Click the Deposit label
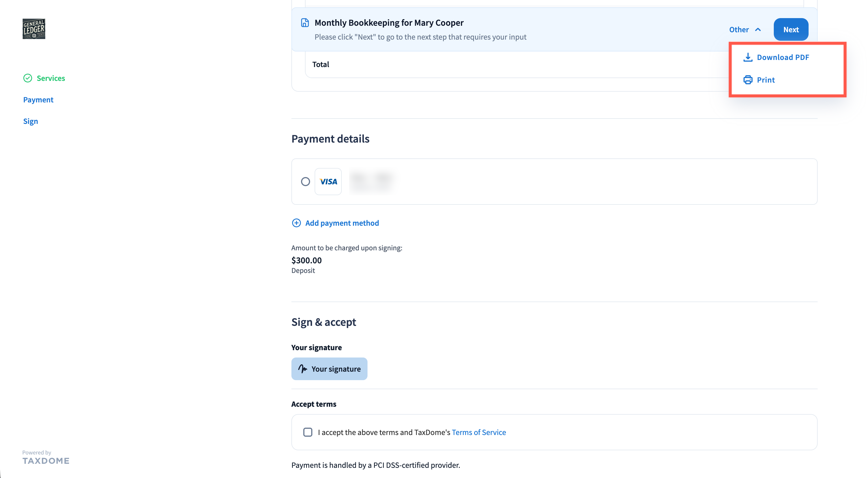The image size is (868, 478). click(303, 270)
